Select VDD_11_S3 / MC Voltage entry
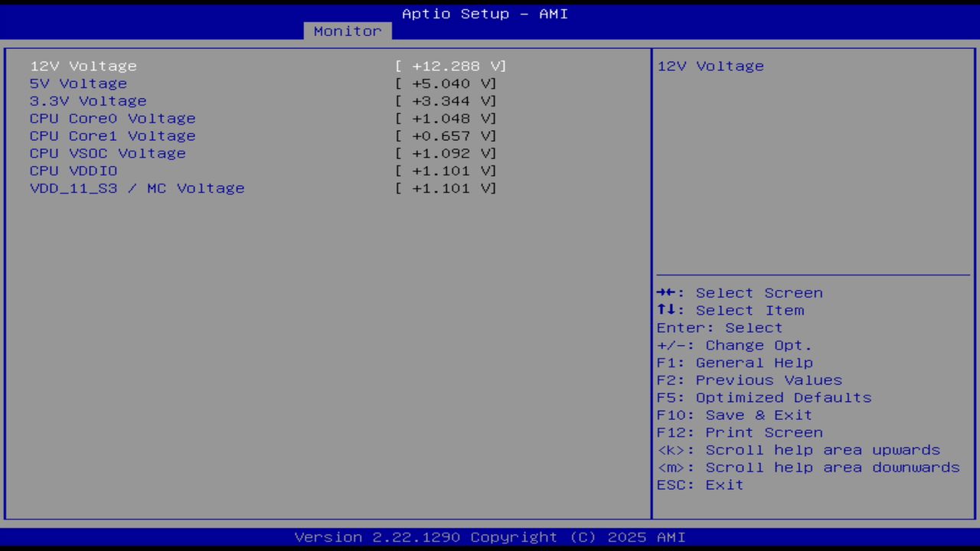Viewport: 980px width, 551px height. 137,188
